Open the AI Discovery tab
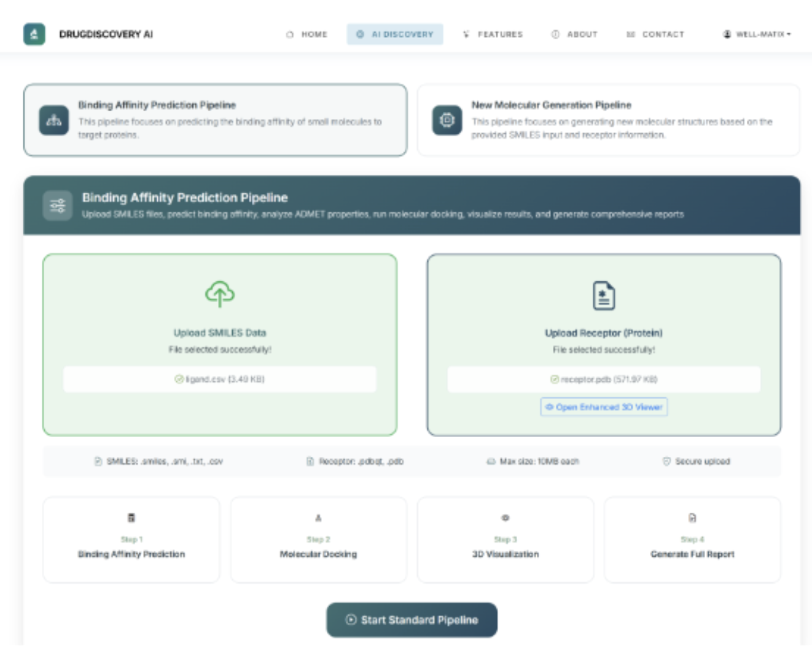This screenshot has height=657, width=812. tap(395, 34)
